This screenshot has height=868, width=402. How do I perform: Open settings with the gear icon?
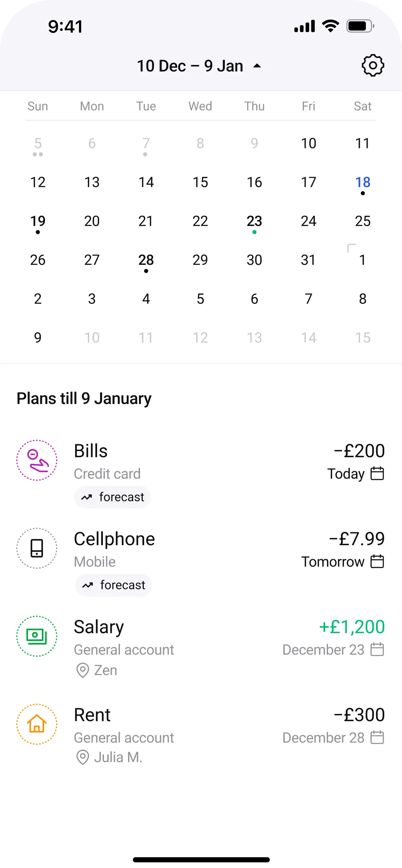point(372,65)
